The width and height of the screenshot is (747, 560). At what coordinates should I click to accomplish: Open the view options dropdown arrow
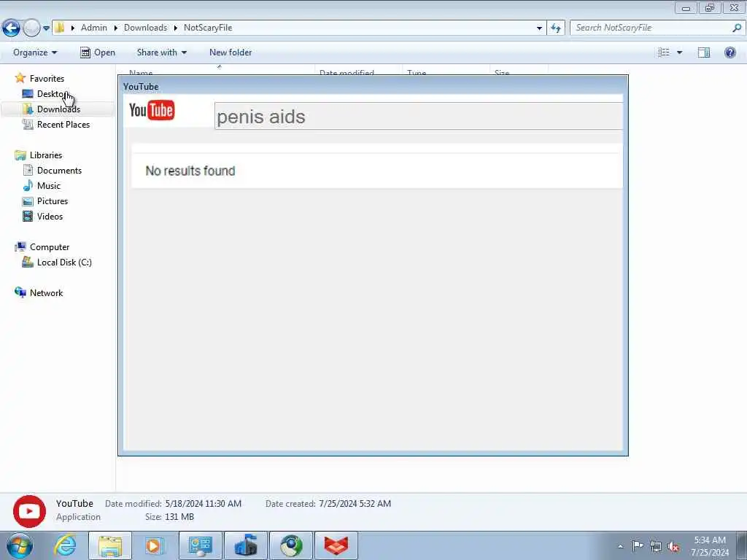click(679, 52)
